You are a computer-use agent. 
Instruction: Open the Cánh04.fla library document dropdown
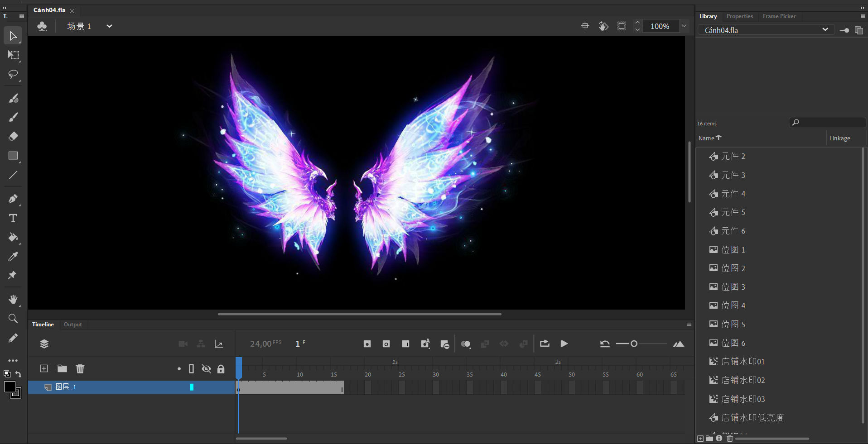coord(825,30)
